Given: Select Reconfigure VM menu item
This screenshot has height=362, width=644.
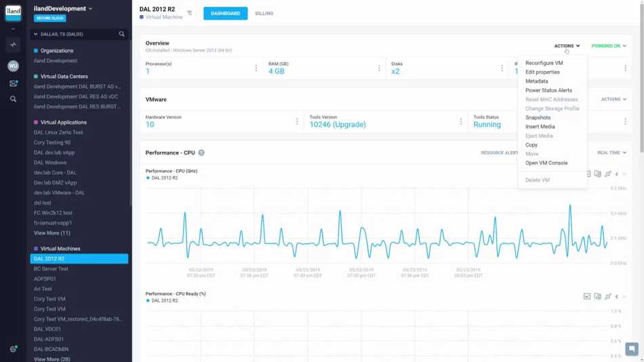Looking at the screenshot, I should (x=544, y=63).
